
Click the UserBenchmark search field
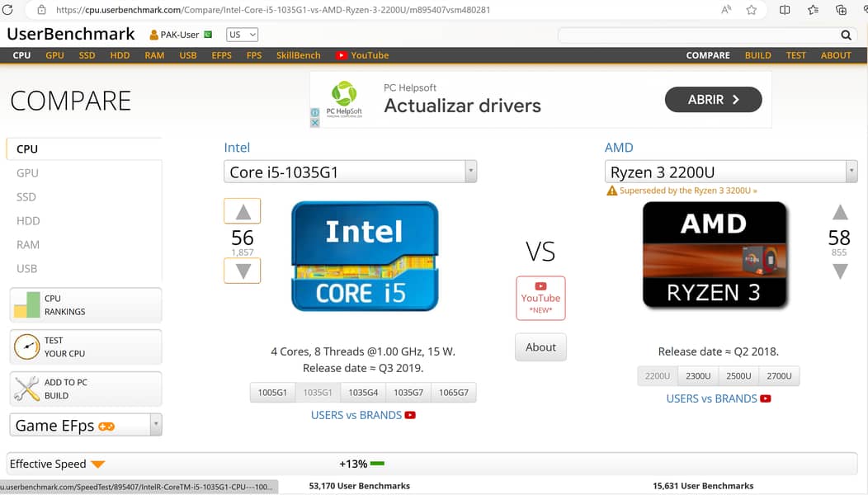(697, 35)
